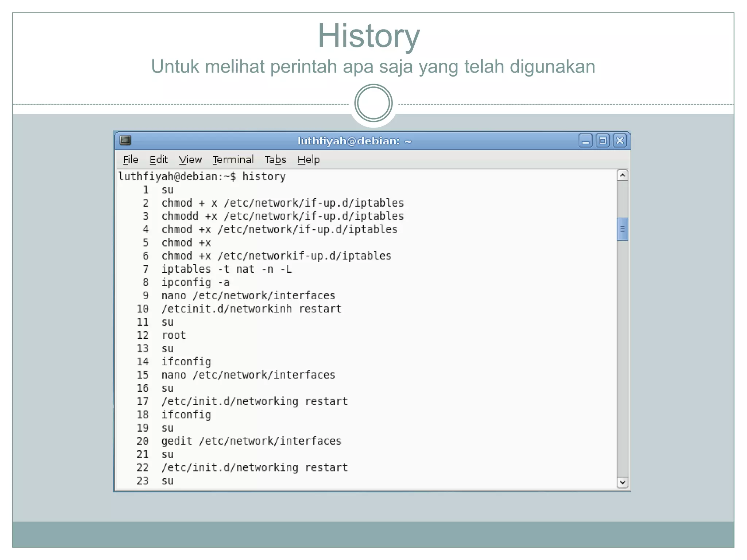Viewport: 747px width, 560px height.
Task: Grab the terminal scrollbar thumb
Action: point(622,229)
